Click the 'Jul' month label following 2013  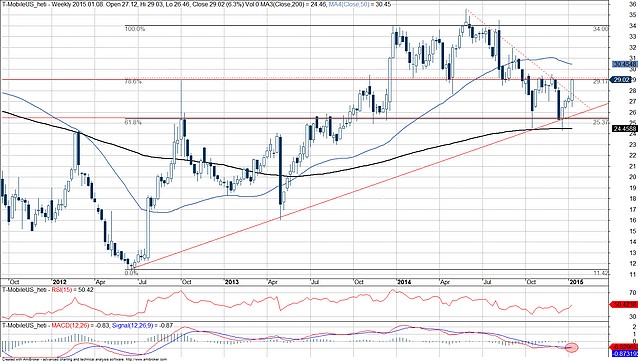point(314,282)
